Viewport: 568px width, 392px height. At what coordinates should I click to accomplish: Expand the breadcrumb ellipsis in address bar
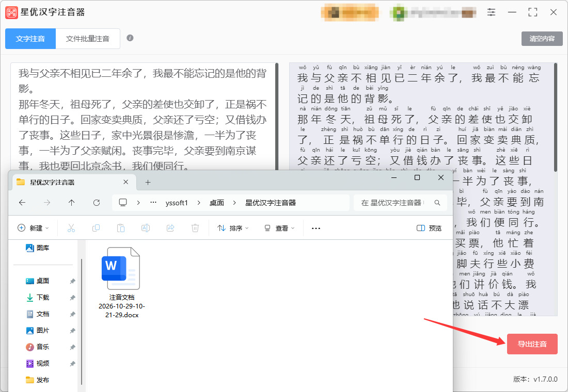153,203
